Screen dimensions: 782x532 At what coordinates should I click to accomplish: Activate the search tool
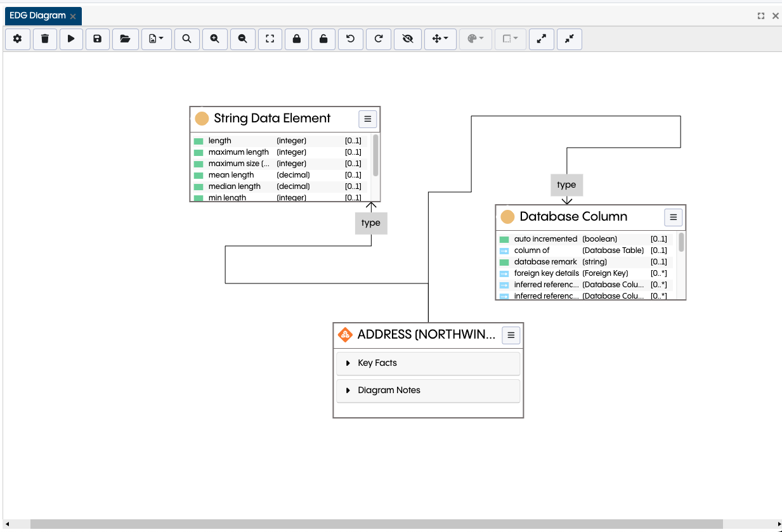tap(186, 39)
